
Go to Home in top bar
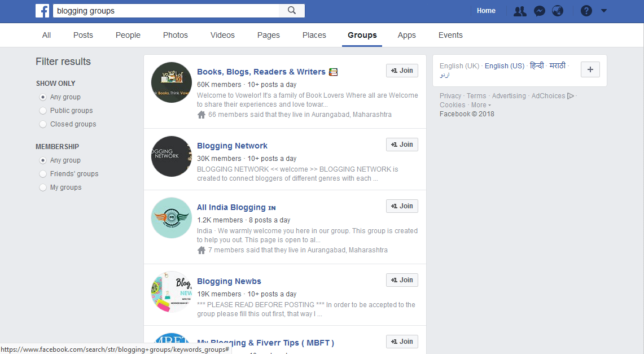486,11
